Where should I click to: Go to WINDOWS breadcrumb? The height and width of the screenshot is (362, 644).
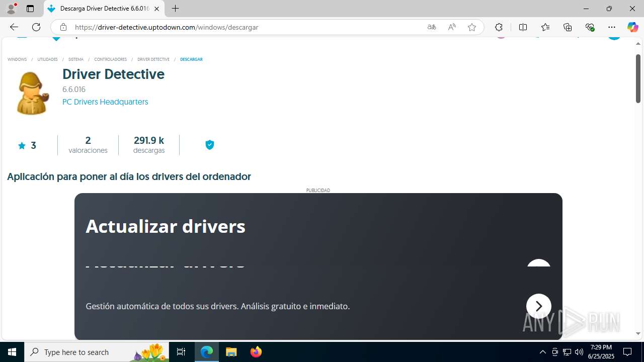click(17, 59)
